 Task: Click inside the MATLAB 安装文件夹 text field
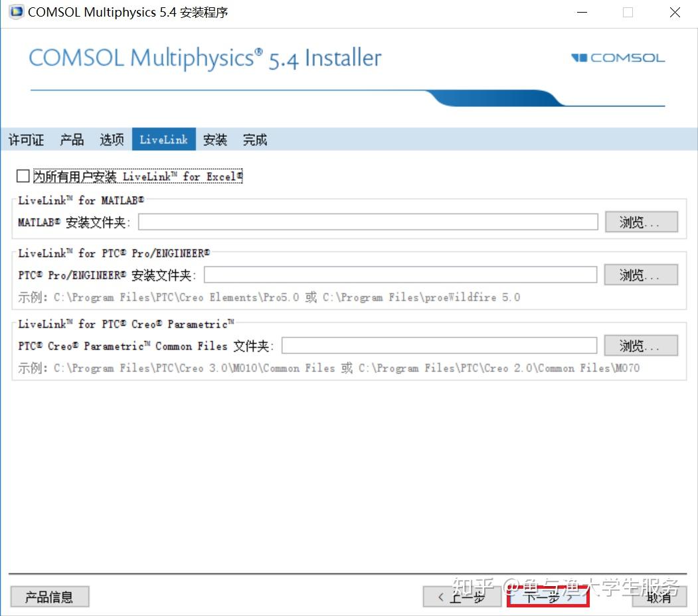(367, 221)
